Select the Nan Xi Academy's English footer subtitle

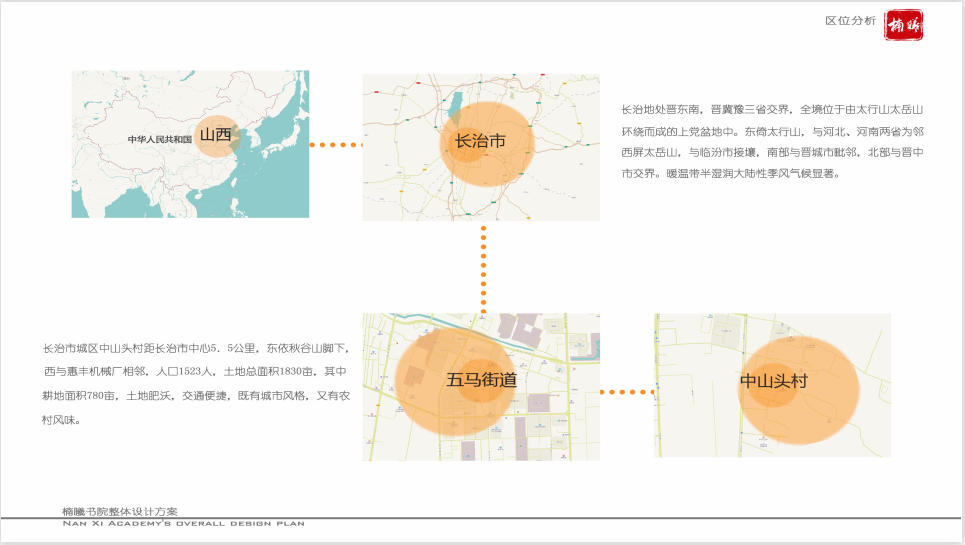pos(183,523)
